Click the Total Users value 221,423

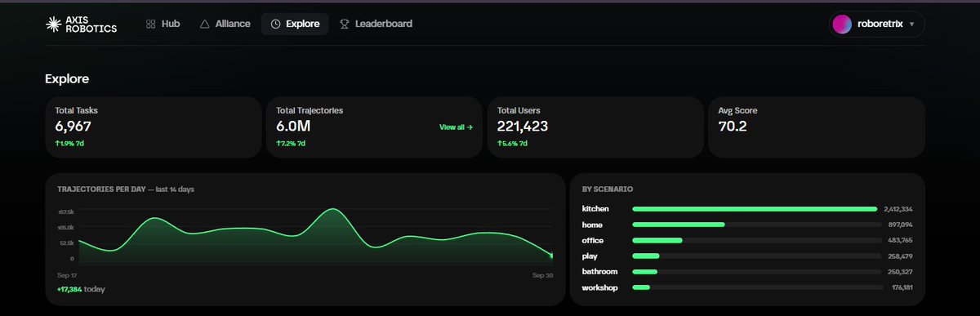522,127
